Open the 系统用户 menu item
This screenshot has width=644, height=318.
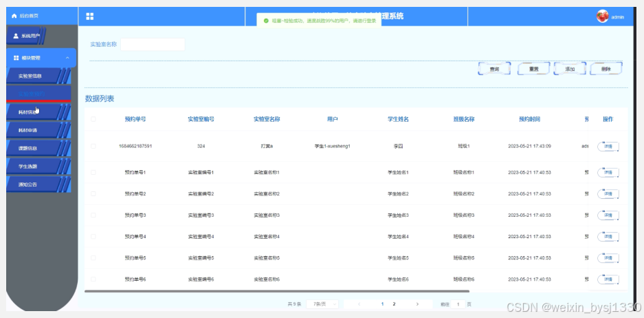click(25, 36)
